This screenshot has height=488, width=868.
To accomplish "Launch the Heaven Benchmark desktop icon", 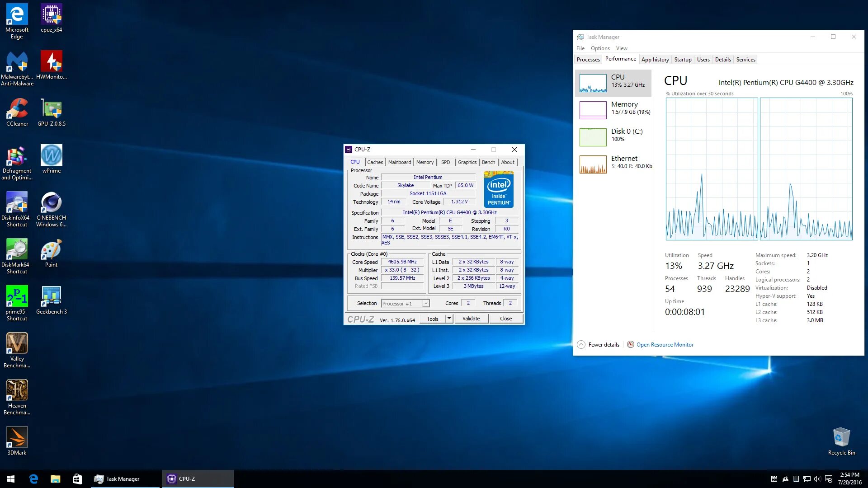I will tap(17, 397).
